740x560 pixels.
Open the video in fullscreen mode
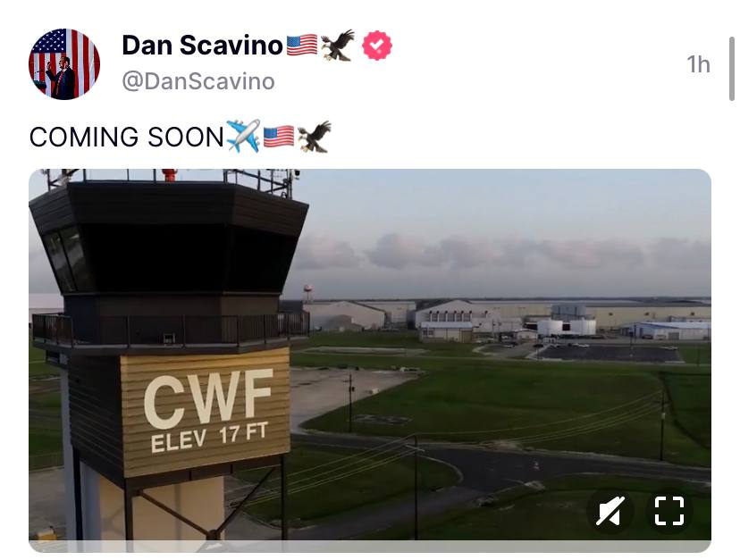coord(669,511)
